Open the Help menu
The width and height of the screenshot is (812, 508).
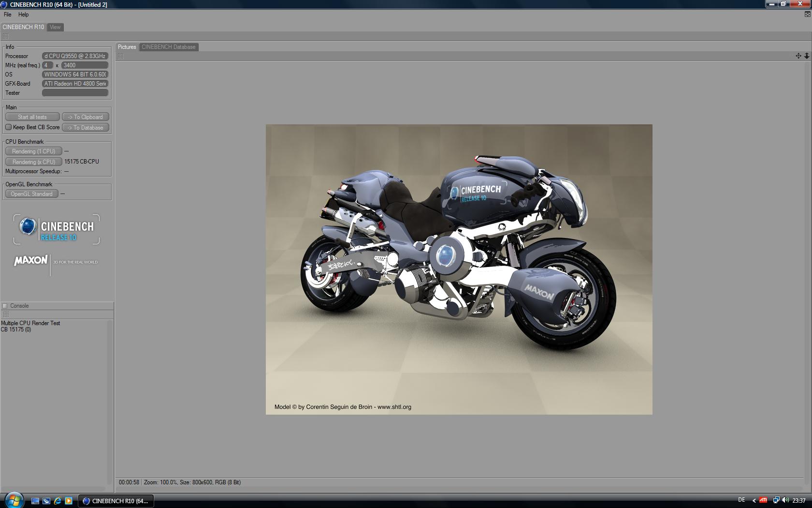pyautogui.click(x=23, y=15)
